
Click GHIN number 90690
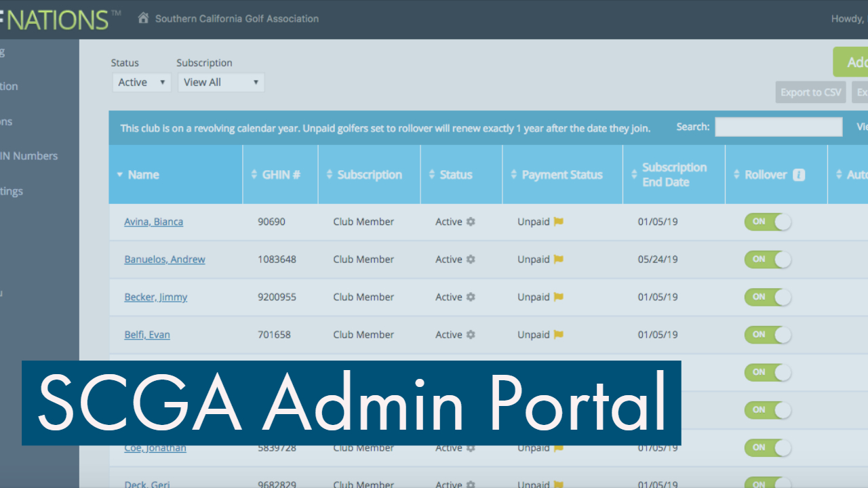pos(271,222)
